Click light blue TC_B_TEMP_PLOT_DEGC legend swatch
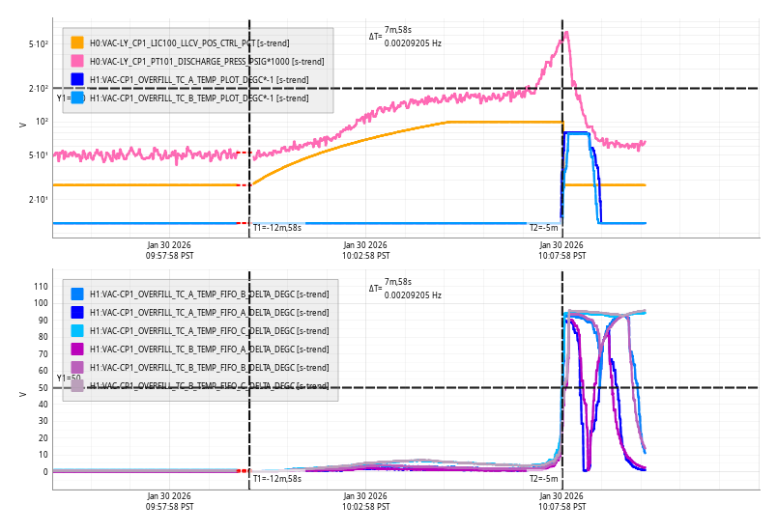This screenshot has height=532, width=777. click(77, 98)
